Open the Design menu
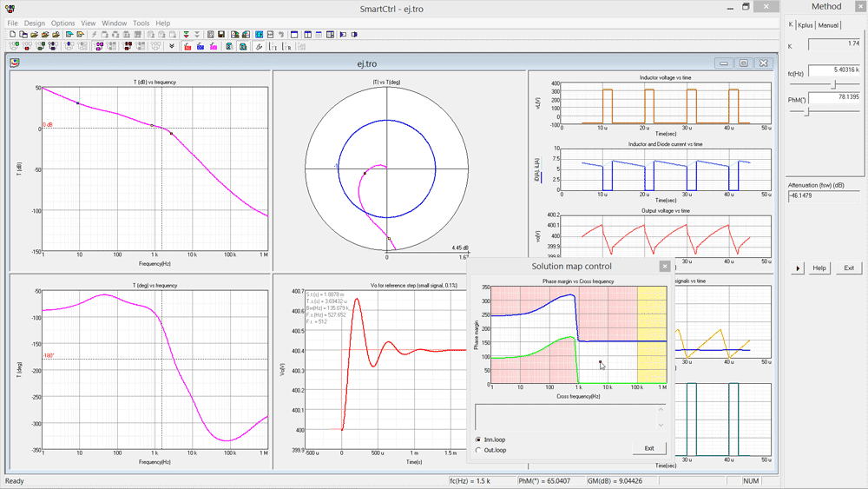 (35, 23)
